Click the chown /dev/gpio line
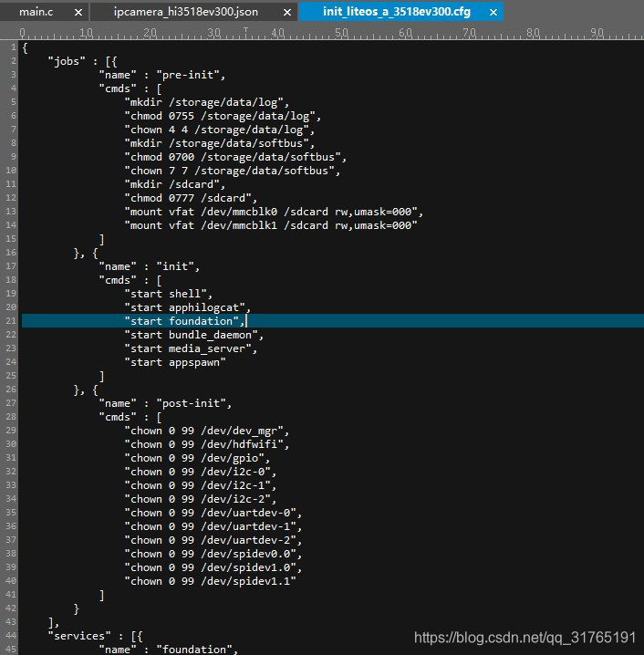 [197, 458]
